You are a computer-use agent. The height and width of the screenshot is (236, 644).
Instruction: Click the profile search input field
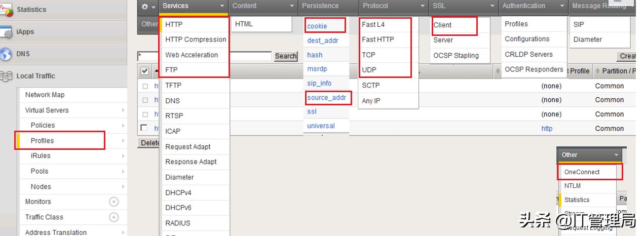tap(205, 56)
